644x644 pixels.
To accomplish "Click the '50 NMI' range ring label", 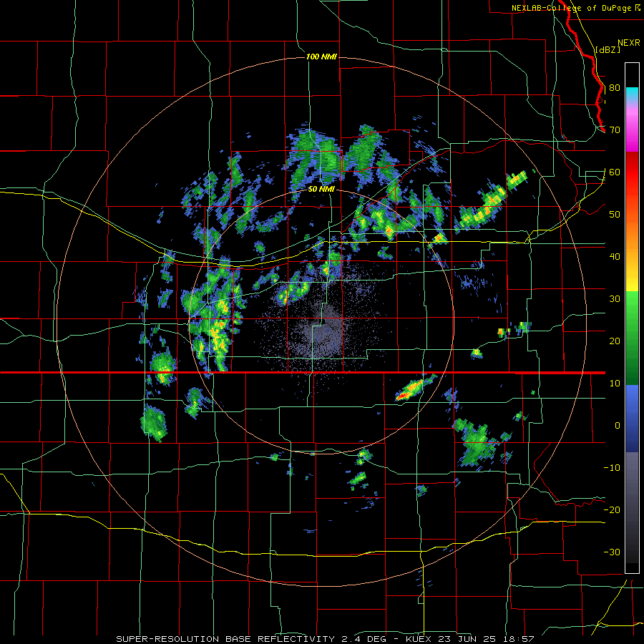I will (321, 190).
